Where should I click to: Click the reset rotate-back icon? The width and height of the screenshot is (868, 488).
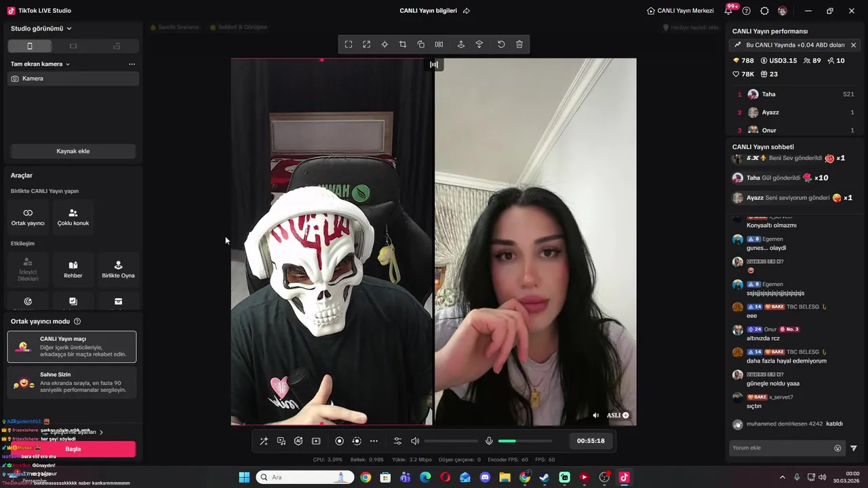[501, 44]
